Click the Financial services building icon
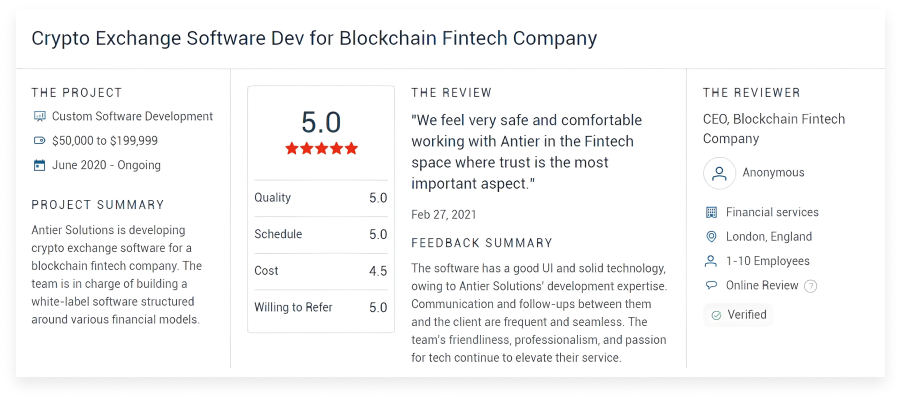Image resolution: width=901 pixels, height=400 pixels. [x=711, y=212]
